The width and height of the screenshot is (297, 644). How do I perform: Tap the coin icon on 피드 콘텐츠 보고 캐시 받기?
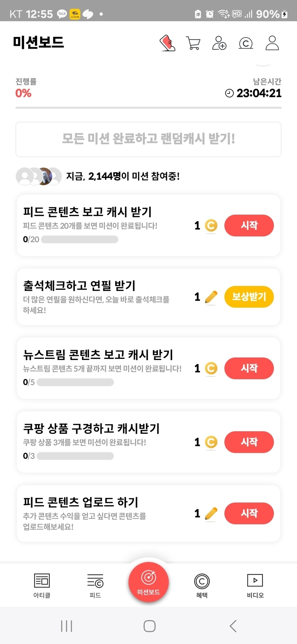click(x=211, y=226)
